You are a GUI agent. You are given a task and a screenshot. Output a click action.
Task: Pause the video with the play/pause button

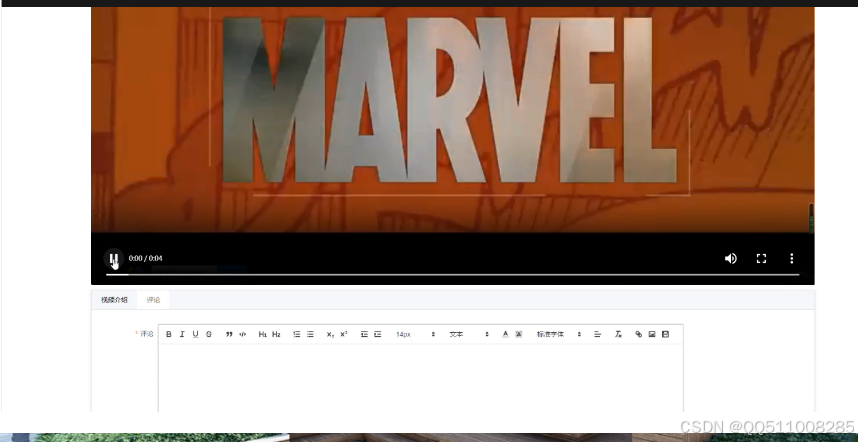click(113, 258)
